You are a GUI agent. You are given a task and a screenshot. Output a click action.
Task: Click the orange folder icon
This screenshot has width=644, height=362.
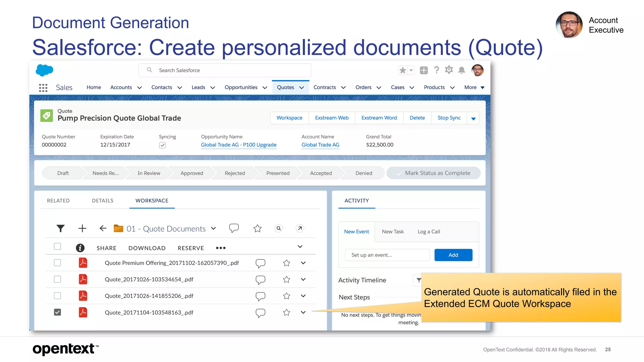tap(119, 228)
